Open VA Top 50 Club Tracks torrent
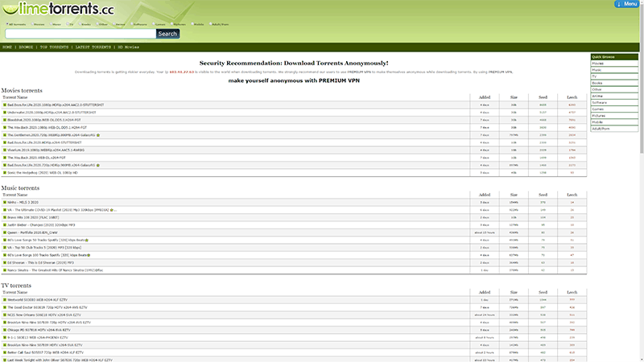The image size is (644, 362). tap(44, 248)
